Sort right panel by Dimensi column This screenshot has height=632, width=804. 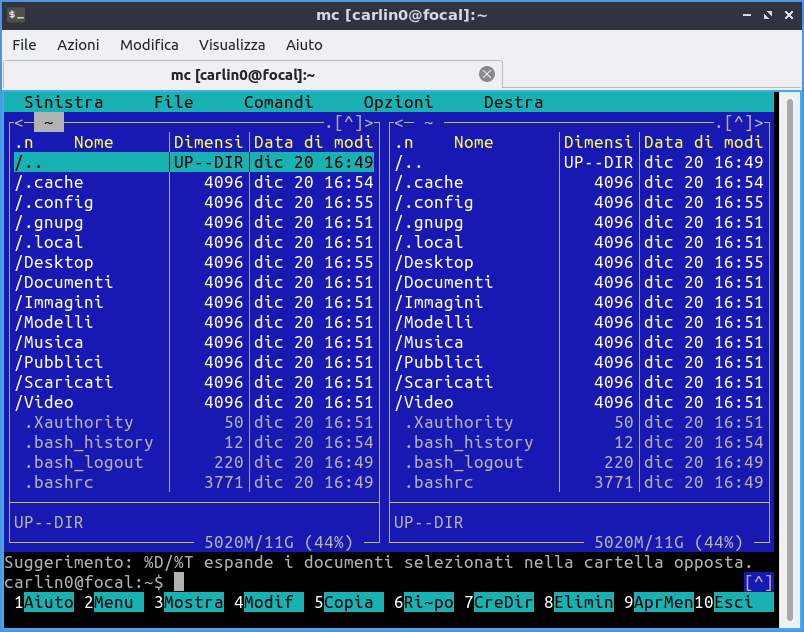[598, 142]
